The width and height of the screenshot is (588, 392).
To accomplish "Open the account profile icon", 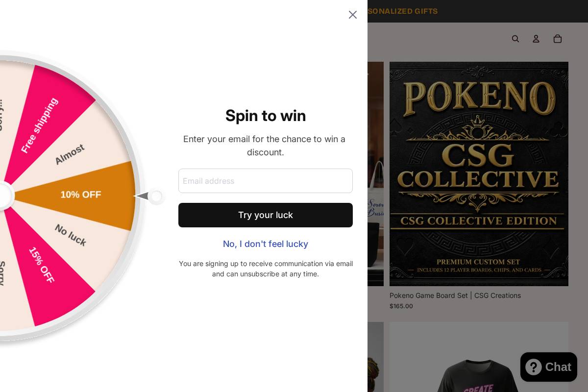I will click(x=536, y=39).
